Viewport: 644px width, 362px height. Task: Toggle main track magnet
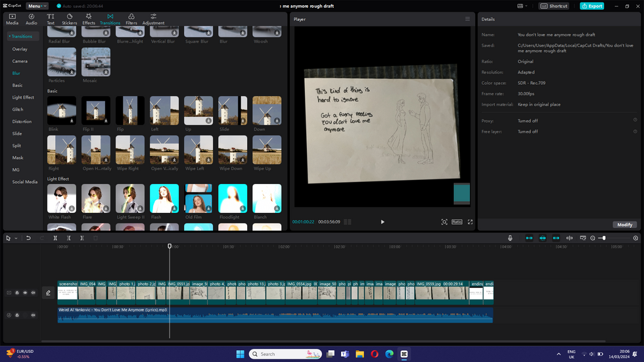(529, 238)
